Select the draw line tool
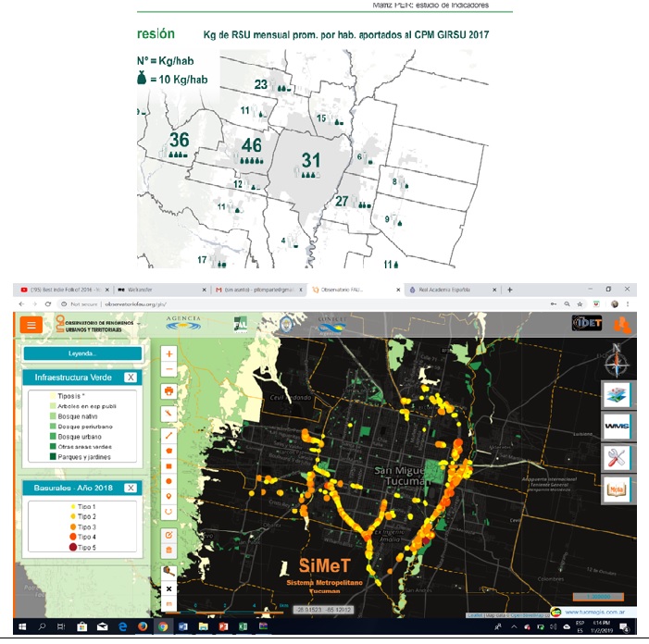 click(169, 434)
